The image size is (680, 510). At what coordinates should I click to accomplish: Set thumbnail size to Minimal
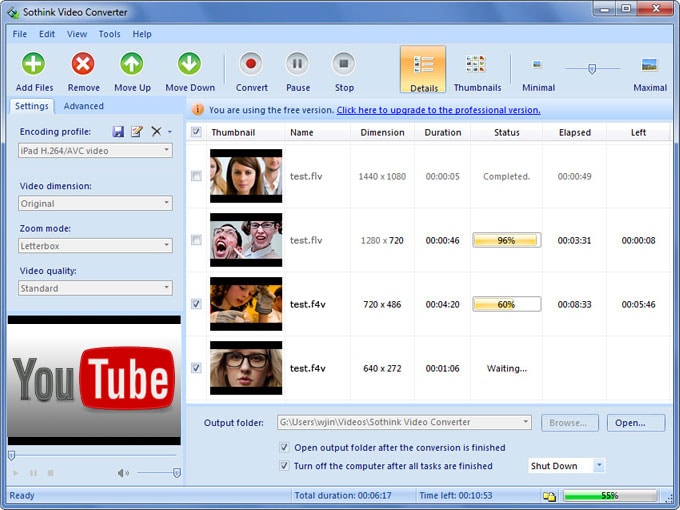click(538, 74)
